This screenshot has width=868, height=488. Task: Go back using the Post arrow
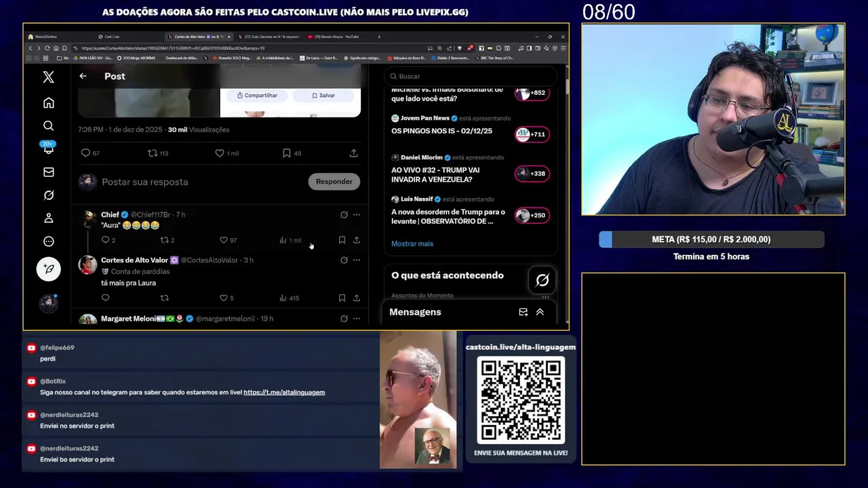click(83, 76)
